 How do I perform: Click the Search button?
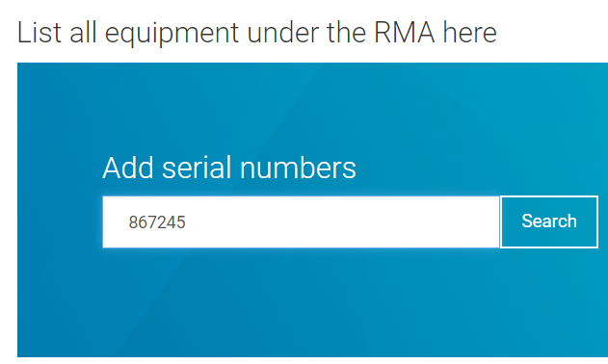(549, 221)
